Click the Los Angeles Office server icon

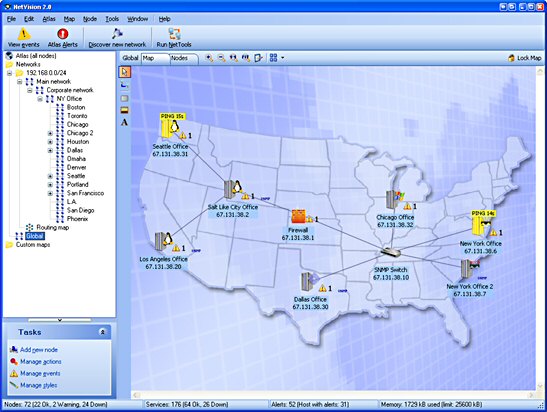[x=164, y=241]
